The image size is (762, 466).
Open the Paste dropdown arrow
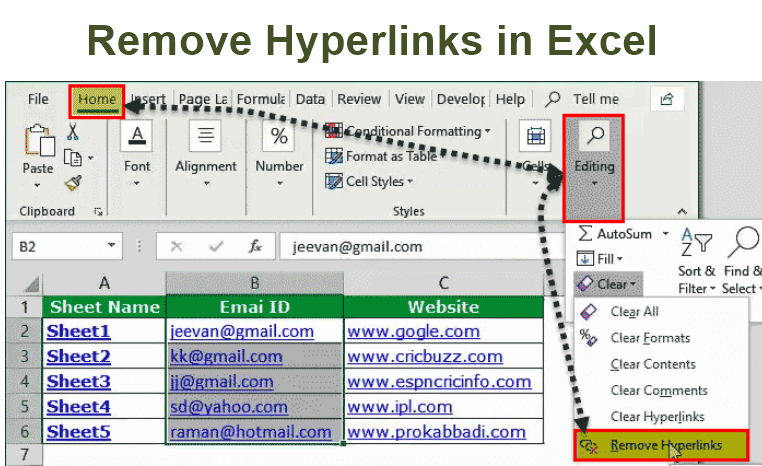37,185
